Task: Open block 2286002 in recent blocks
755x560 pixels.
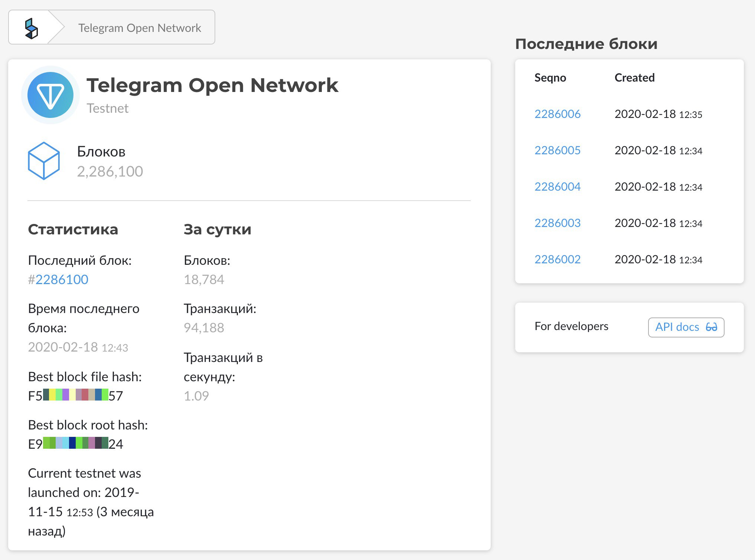Action: [557, 259]
